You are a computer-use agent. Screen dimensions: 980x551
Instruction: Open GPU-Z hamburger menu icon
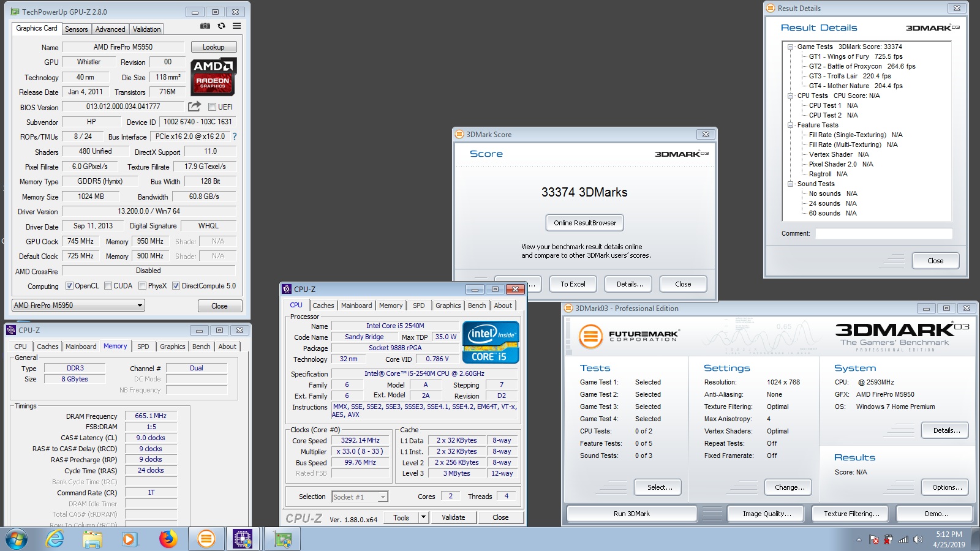click(x=236, y=26)
